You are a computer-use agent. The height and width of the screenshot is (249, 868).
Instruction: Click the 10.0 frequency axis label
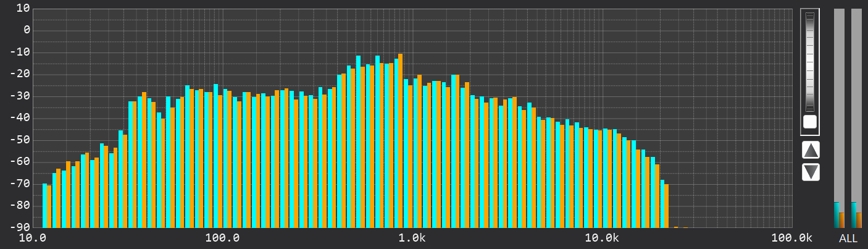(x=34, y=238)
